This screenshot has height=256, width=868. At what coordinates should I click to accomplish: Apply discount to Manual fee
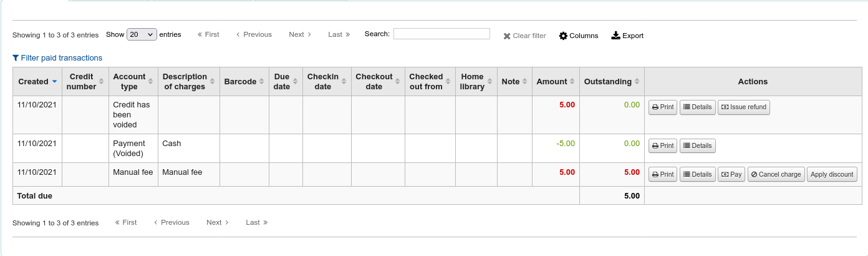coord(832,174)
